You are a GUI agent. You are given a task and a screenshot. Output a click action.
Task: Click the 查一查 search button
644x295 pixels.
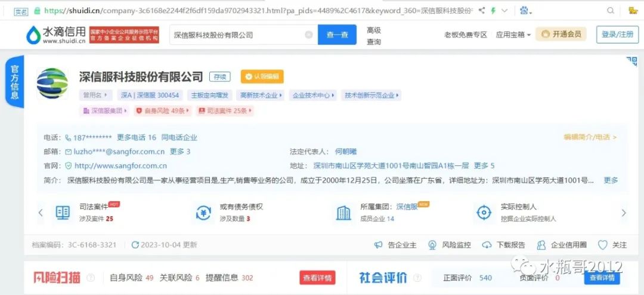coord(337,35)
